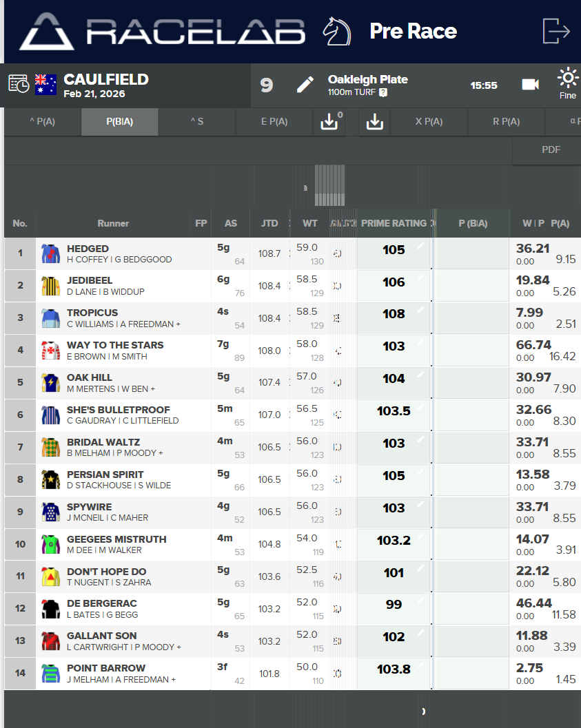Open the video camera replay icon
Image resolution: width=581 pixels, height=728 pixels.
530,85
